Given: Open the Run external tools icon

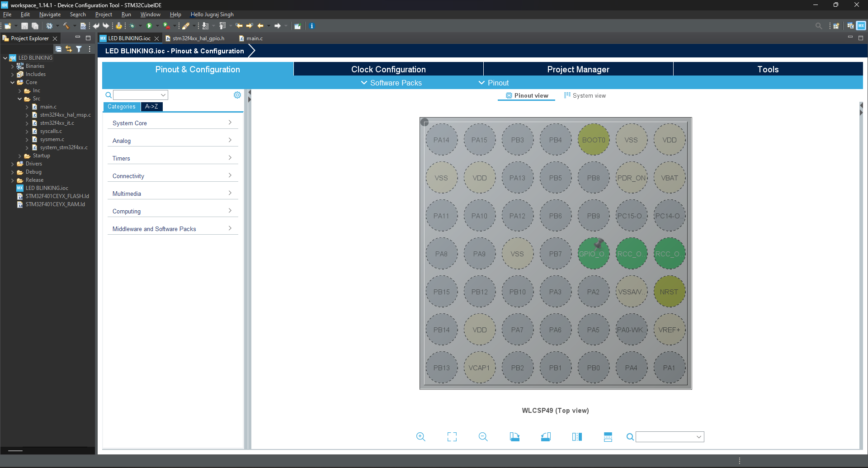Looking at the screenshot, I should tap(167, 26).
